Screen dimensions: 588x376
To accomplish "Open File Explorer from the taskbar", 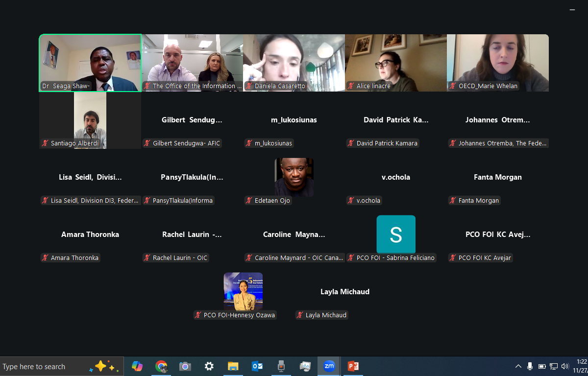I will [233, 366].
